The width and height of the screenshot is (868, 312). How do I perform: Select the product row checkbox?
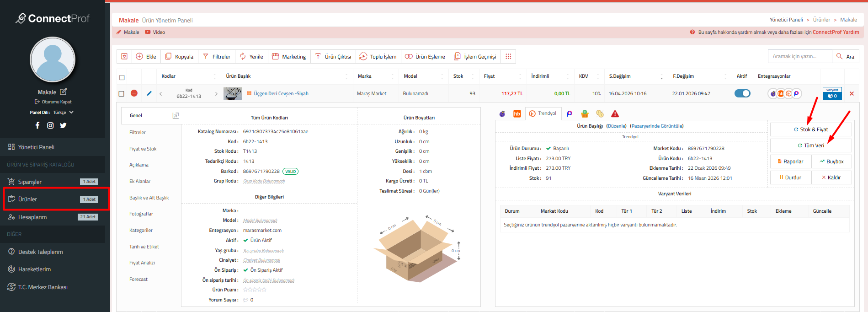click(122, 94)
